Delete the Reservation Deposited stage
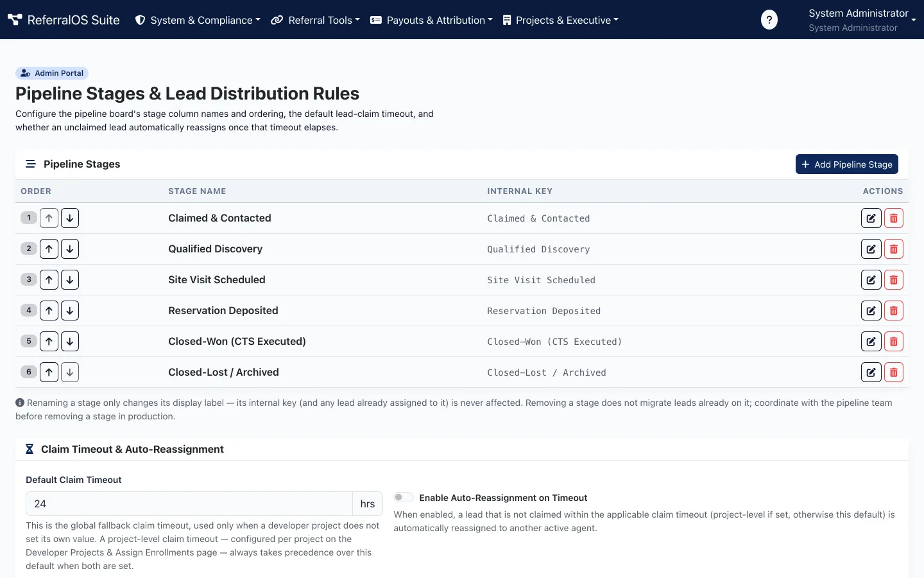This screenshot has width=924, height=578. pos(893,310)
